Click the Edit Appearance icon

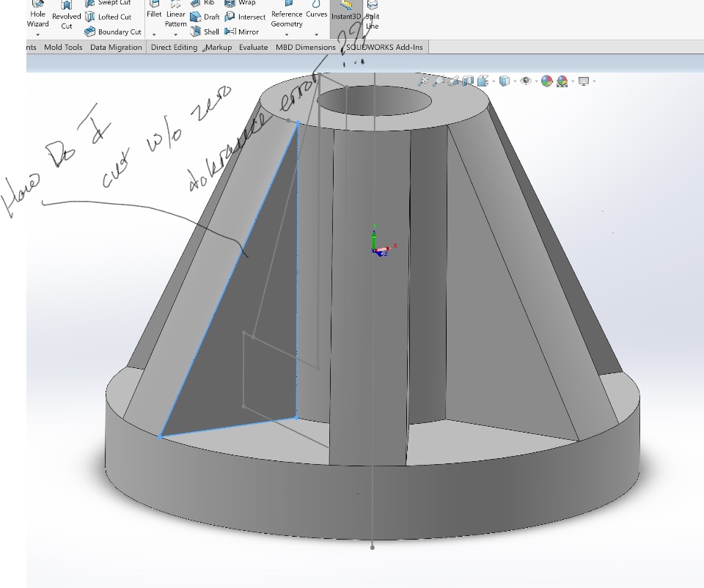[x=546, y=81]
